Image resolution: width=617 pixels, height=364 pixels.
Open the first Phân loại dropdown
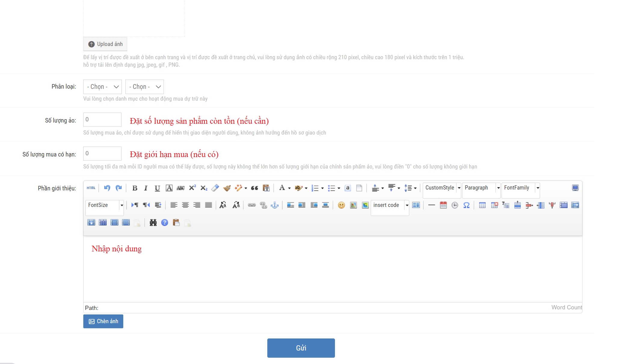pos(102,87)
